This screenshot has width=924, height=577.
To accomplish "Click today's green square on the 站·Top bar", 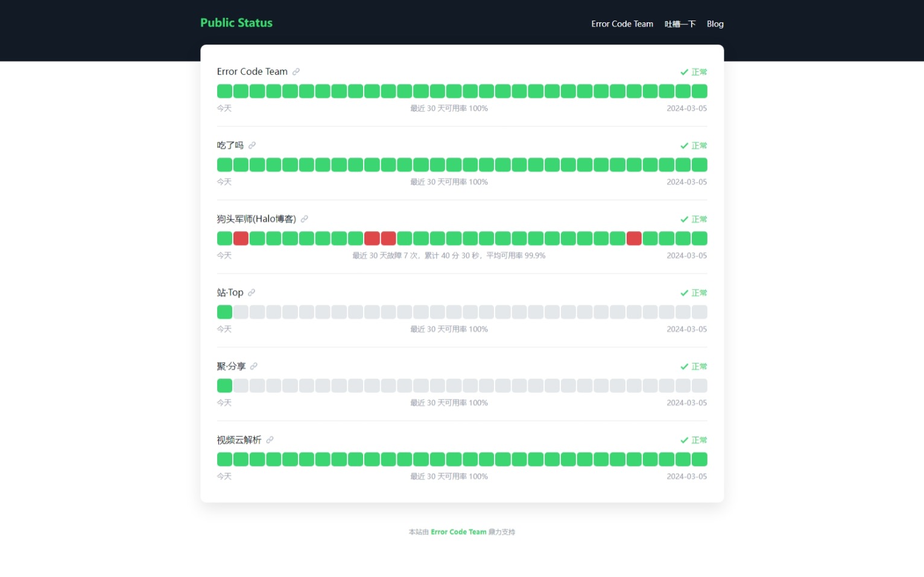I will pos(224,311).
